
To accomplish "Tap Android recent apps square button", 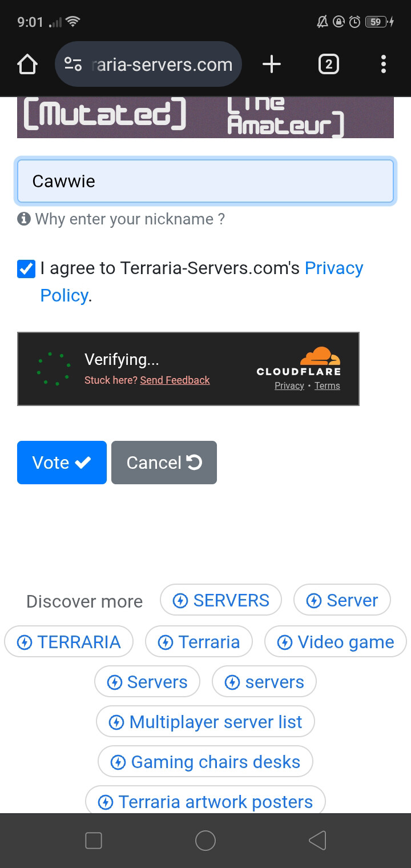I will click(94, 841).
